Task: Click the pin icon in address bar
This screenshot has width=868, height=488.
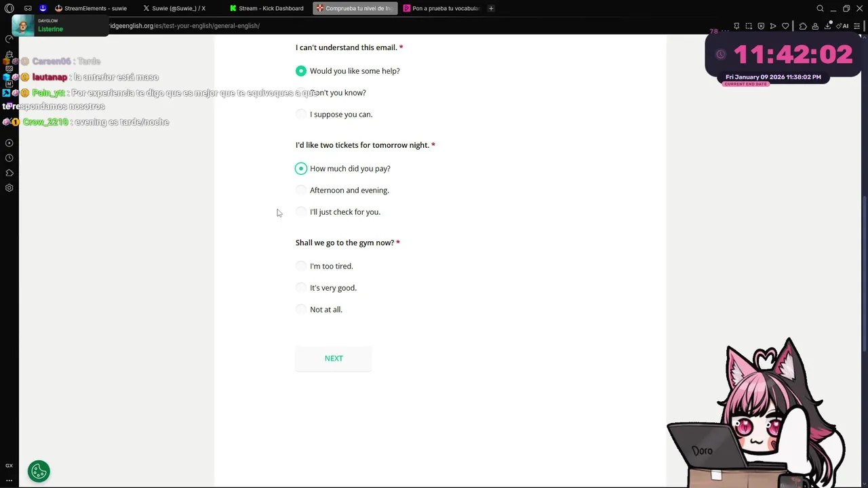Action: 736,26
